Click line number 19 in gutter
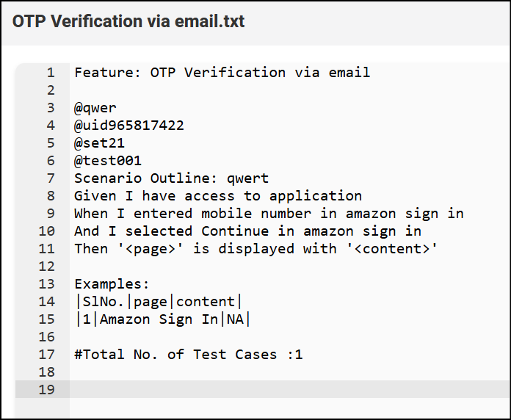 click(46, 390)
